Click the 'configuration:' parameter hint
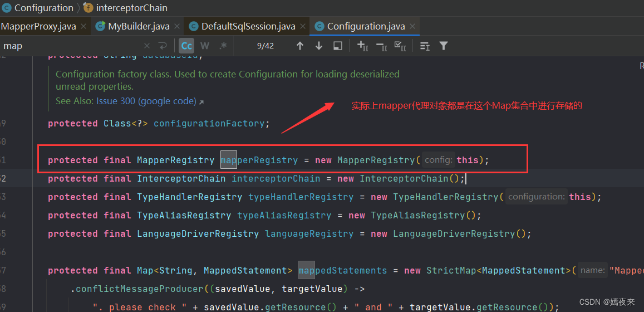The width and height of the screenshot is (644, 312). (x=536, y=197)
